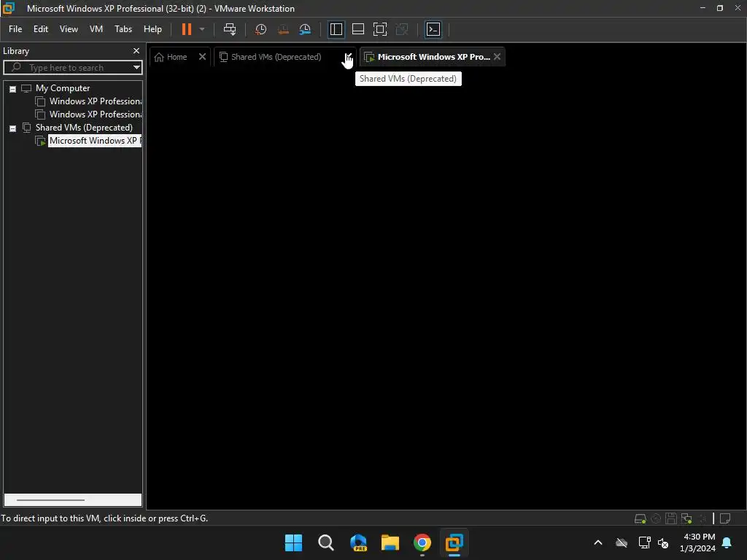Select My Computer in the library
The height and width of the screenshot is (560, 747).
click(x=63, y=88)
